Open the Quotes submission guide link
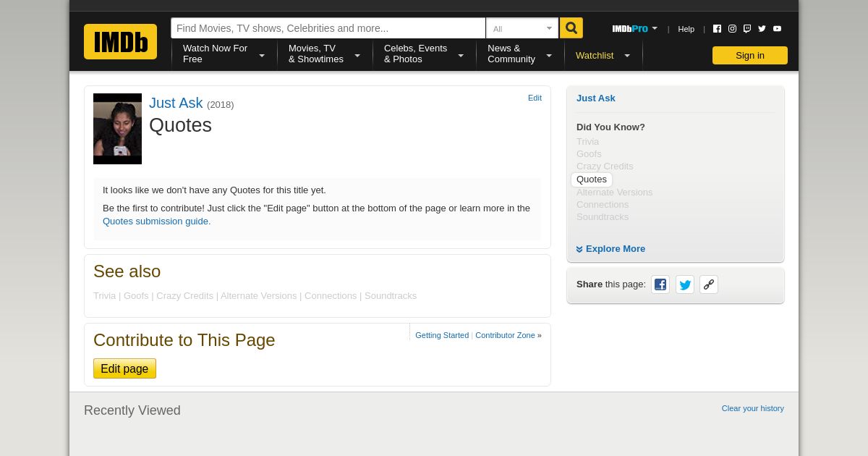This screenshot has height=456, width=868. click(156, 221)
